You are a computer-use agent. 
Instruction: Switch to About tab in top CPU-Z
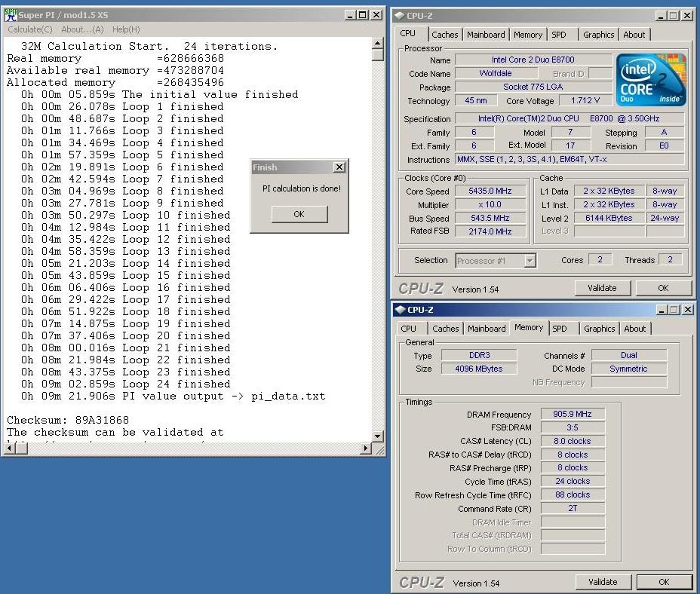634,35
